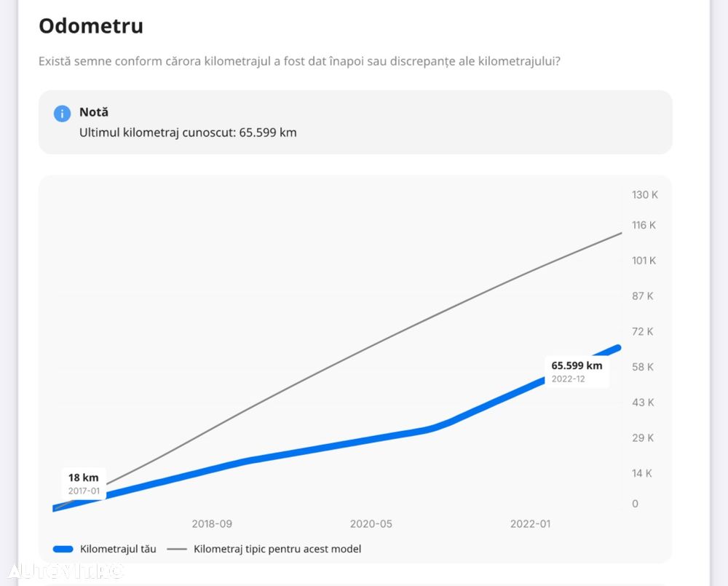Click the blue legend swatch for Kilometrajul tău

63,549
